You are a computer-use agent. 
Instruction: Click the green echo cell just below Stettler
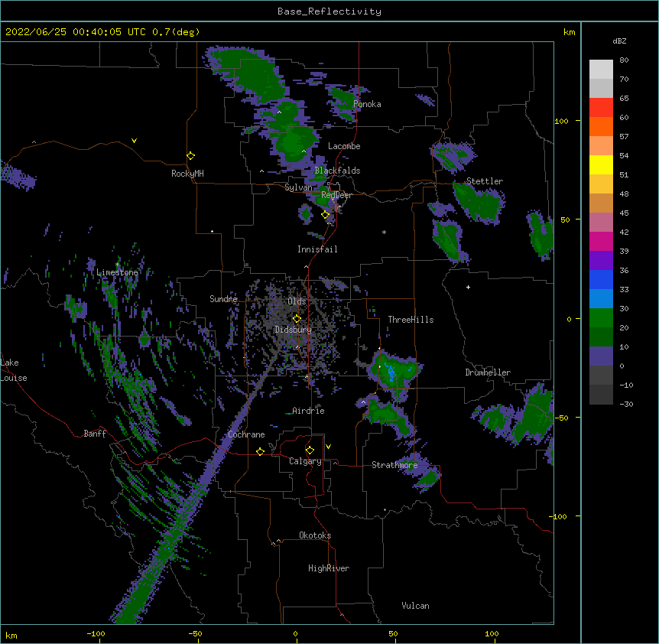tap(479, 203)
